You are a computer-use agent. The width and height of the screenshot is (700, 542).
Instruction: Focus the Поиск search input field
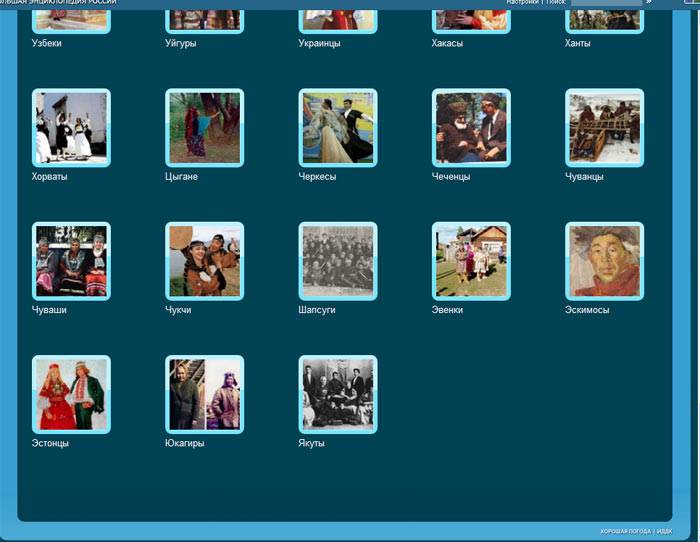(x=606, y=2)
